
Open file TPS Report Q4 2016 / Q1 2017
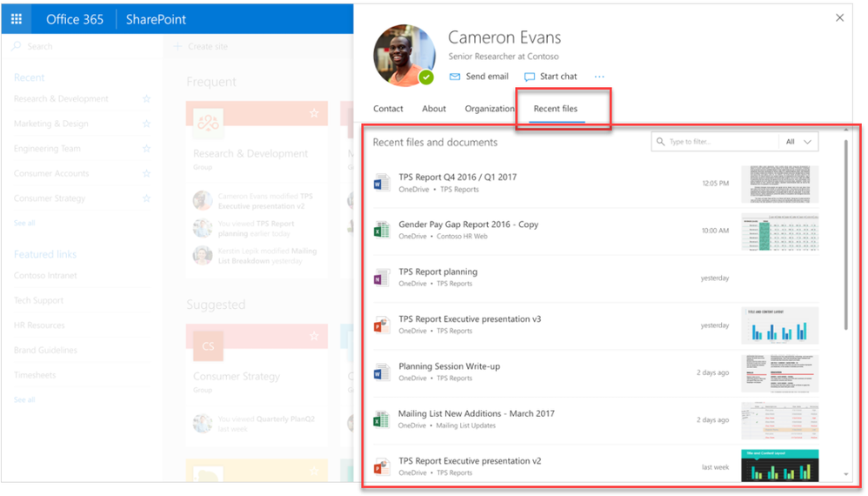[457, 177]
